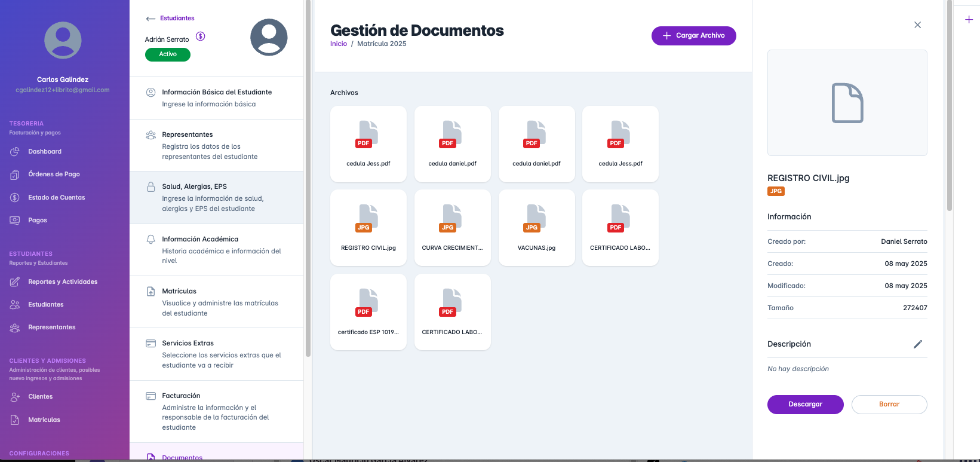Viewport: 980px width, 462px height.
Task: Click the plus icon at top right edge
Action: pyautogui.click(x=969, y=20)
